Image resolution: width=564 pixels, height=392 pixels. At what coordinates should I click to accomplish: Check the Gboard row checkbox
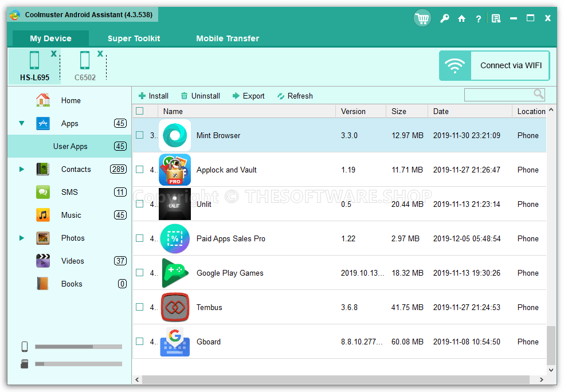(139, 342)
